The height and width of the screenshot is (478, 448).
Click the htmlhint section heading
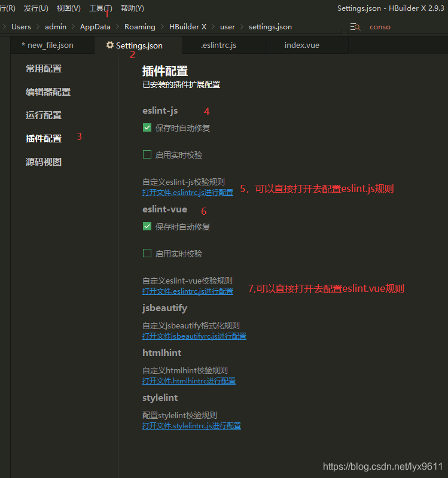pos(162,353)
